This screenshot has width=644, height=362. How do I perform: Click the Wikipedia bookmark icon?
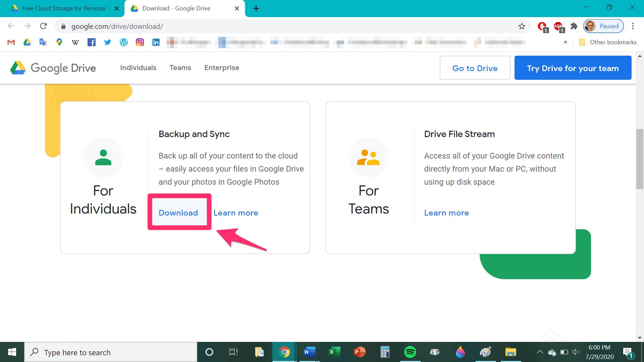(75, 42)
